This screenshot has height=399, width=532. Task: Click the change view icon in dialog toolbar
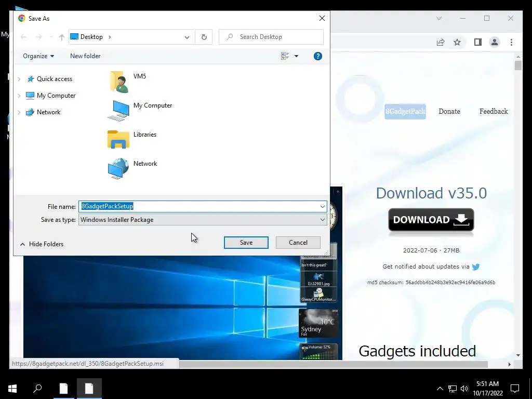pyautogui.click(x=285, y=56)
